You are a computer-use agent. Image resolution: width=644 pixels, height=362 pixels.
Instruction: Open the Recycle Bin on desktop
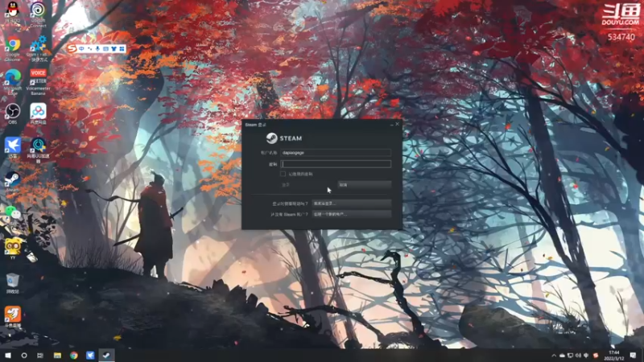(13, 283)
